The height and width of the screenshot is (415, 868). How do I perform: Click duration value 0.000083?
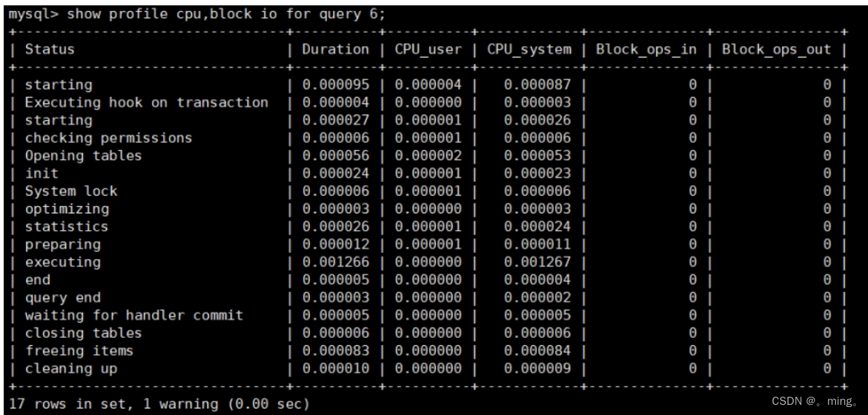tap(335, 351)
